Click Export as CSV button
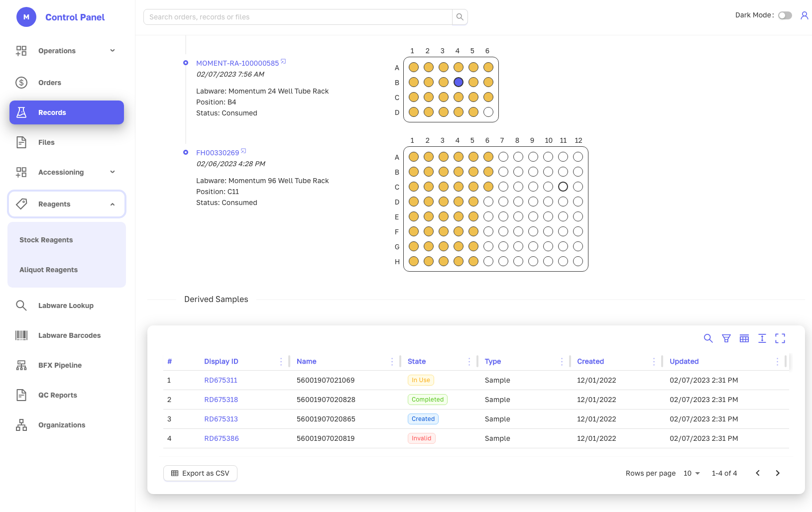 pyautogui.click(x=200, y=473)
